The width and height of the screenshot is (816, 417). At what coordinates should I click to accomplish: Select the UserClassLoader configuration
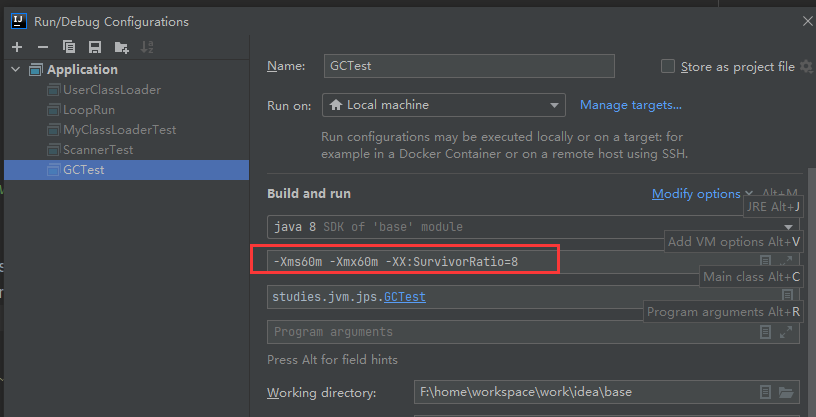111,90
